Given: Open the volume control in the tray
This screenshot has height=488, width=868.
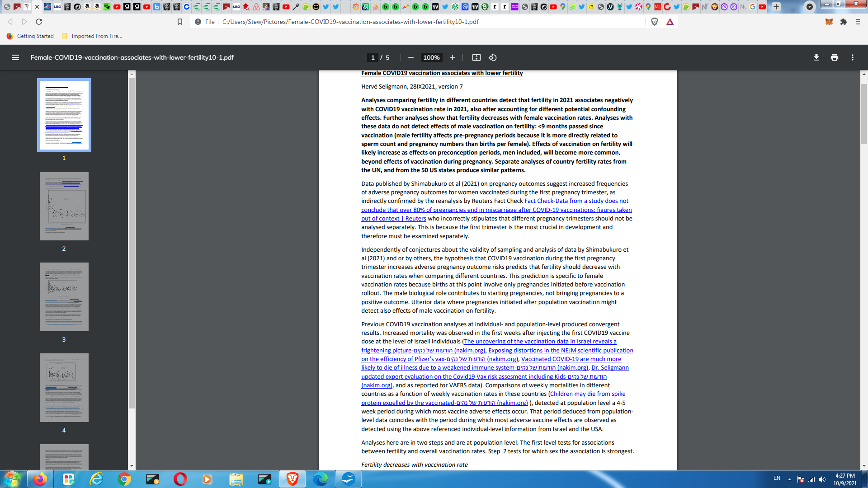Looking at the screenshot, I should click(822, 479).
